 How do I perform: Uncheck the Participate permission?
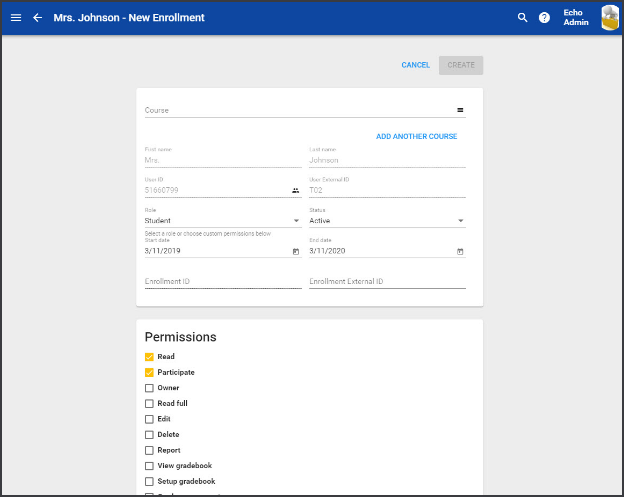point(149,373)
